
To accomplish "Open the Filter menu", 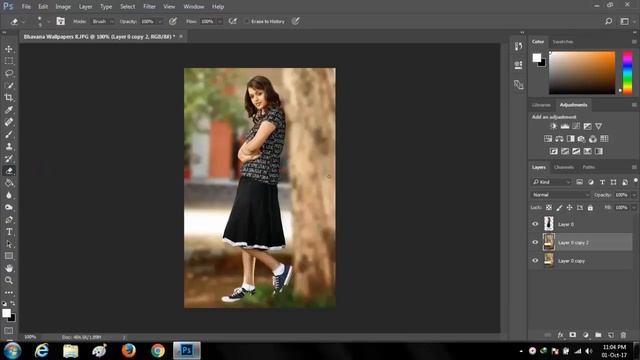I will 149,7.
